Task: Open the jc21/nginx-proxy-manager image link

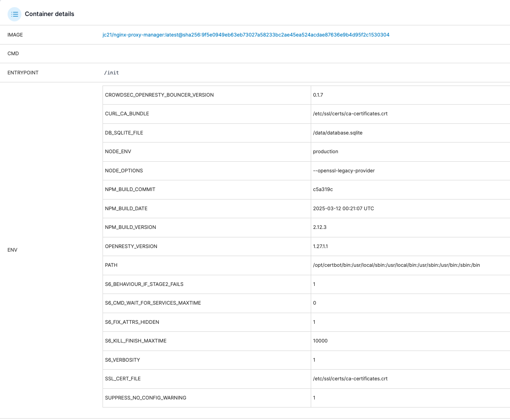Action: tap(246, 35)
